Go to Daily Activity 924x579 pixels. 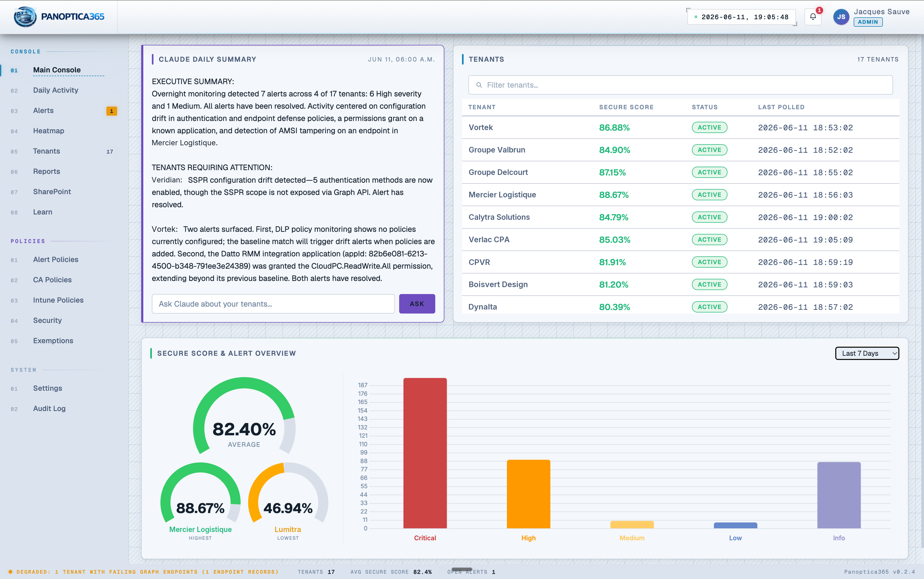(x=56, y=90)
